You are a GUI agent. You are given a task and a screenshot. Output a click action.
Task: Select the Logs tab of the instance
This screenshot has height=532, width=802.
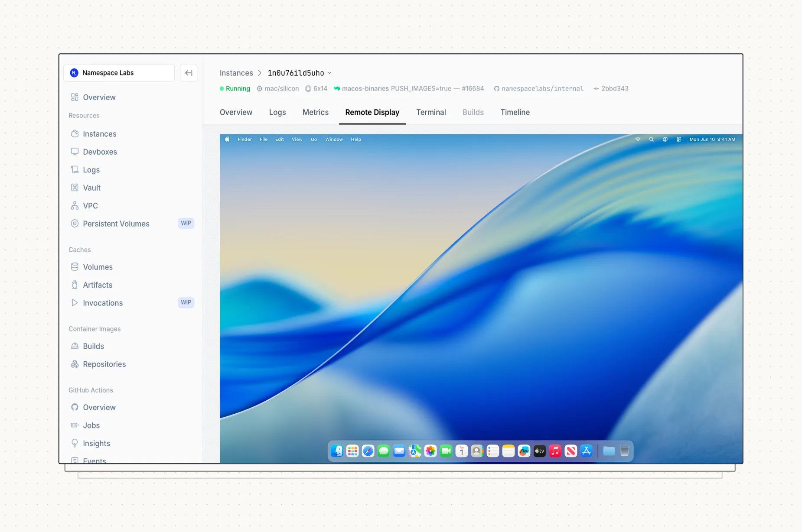pyautogui.click(x=277, y=112)
